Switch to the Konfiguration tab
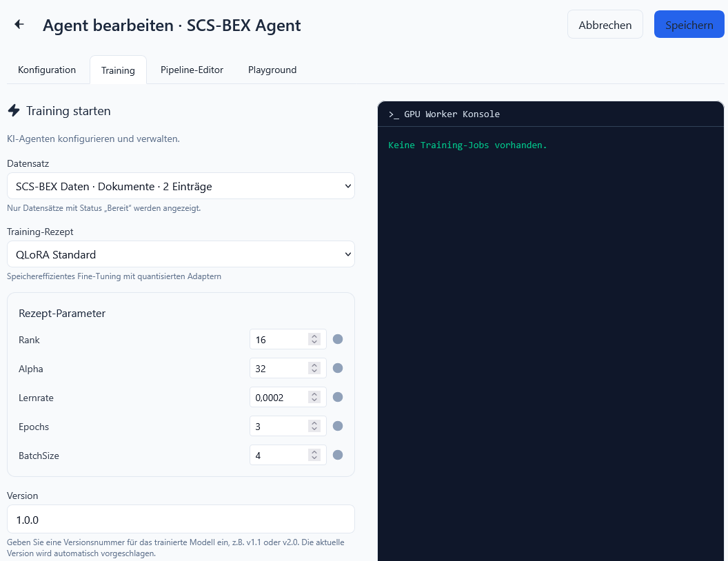The image size is (728, 561). point(47,70)
